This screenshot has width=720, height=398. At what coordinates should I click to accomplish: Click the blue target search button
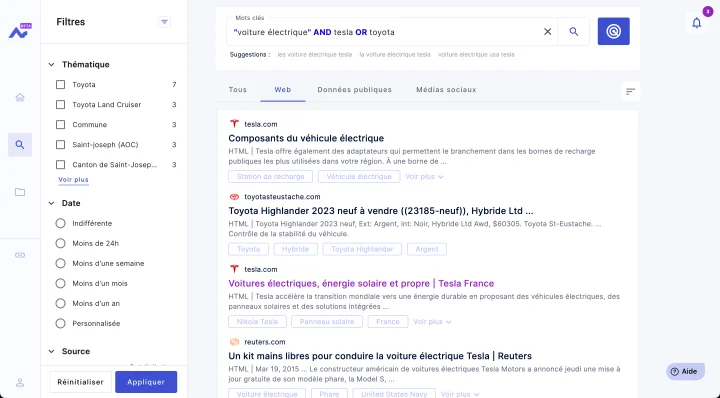(613, 31)
